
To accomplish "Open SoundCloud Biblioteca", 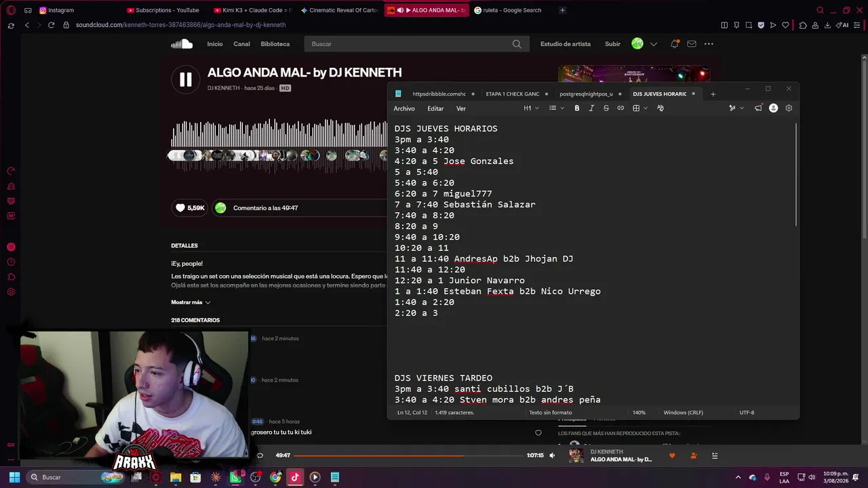I will click(x=275, y=44).
